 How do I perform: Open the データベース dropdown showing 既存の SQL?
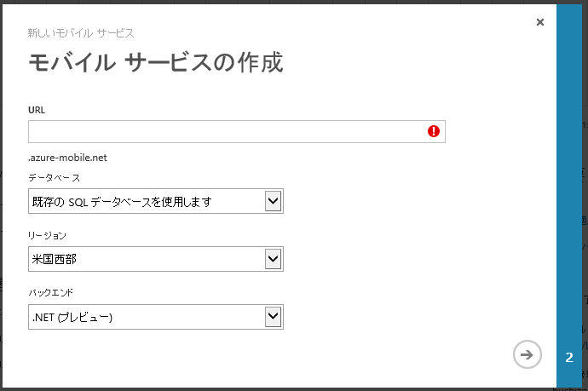point(145,201)
